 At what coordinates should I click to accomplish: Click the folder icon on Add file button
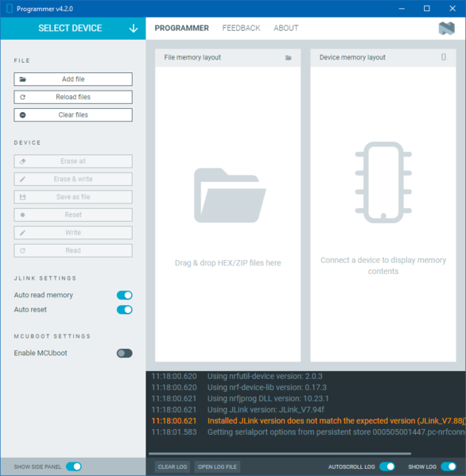pyautogui.click(x=22, y=79)
